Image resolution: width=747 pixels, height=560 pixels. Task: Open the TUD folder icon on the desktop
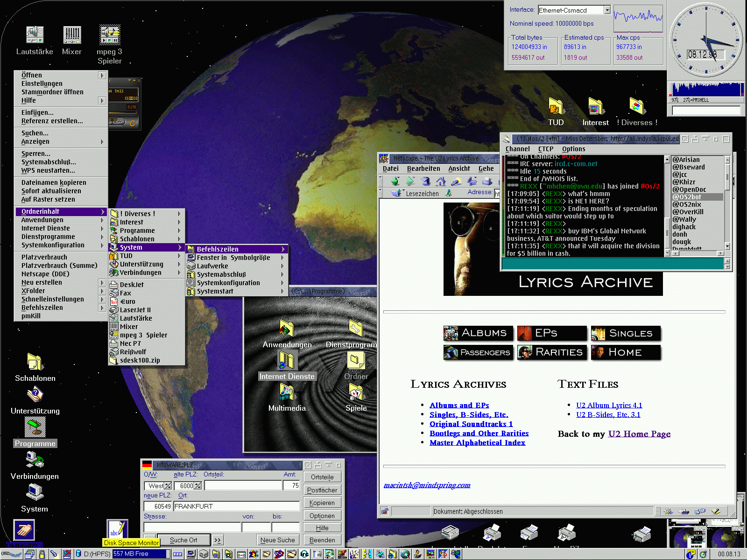click(556, 107)
